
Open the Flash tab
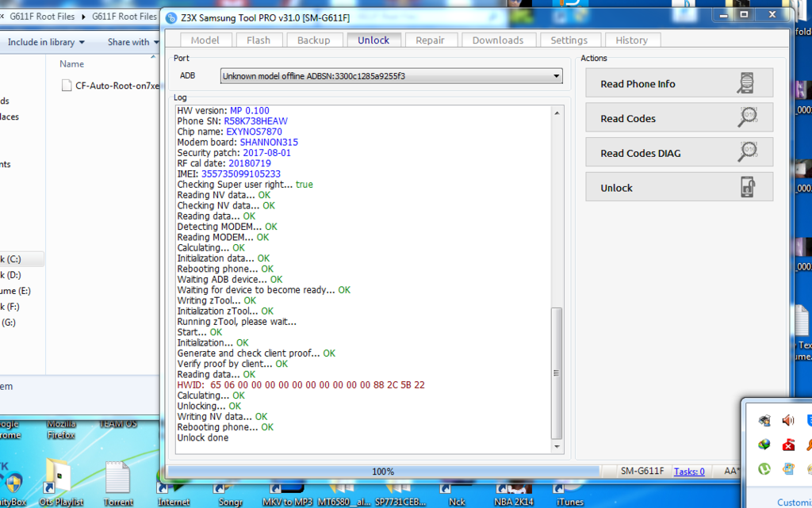[x=259, y=40]
